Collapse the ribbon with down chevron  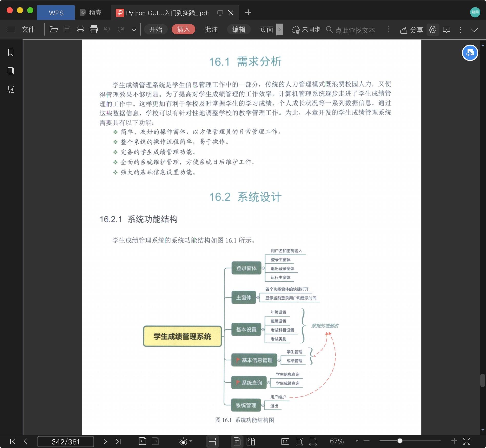[474, 30]
